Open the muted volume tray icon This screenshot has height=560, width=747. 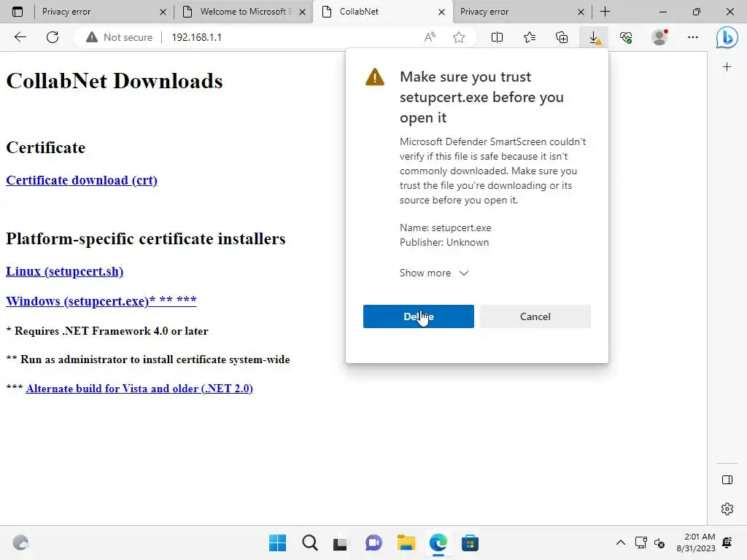(x=659, y=542)
